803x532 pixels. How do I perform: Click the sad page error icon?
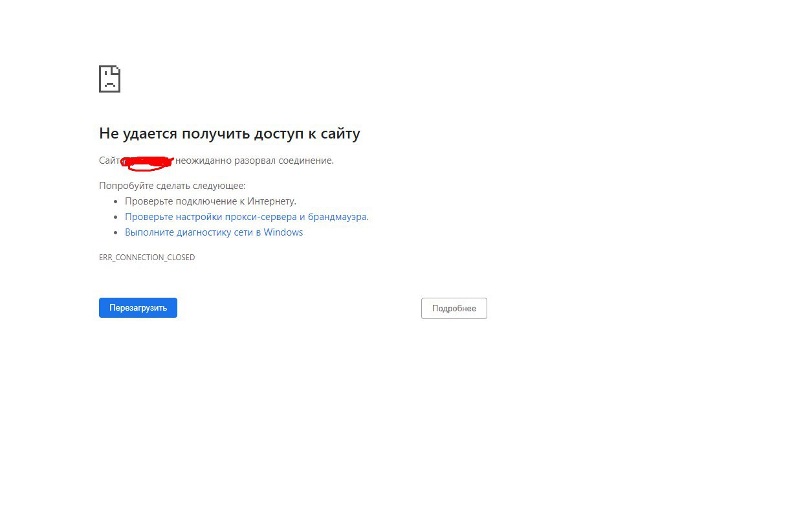[109, 79]
